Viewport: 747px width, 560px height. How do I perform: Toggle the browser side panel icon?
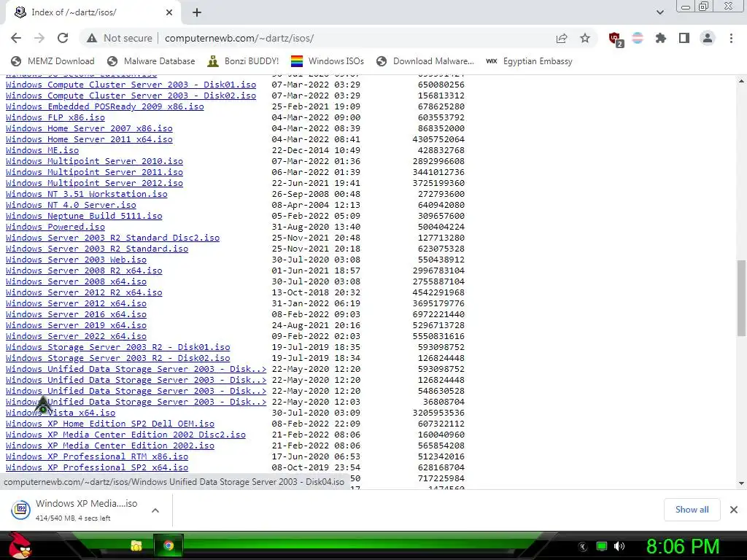point(684,38)
